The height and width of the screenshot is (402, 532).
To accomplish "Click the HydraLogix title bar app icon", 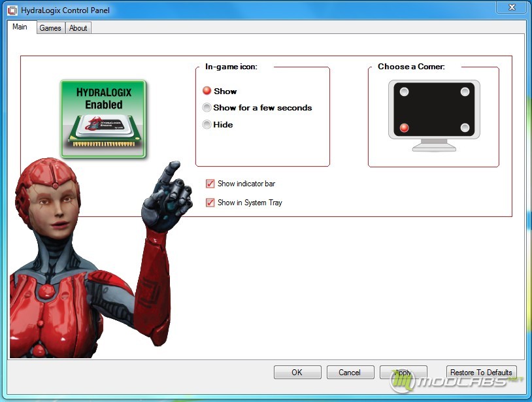I will point(12,10).
